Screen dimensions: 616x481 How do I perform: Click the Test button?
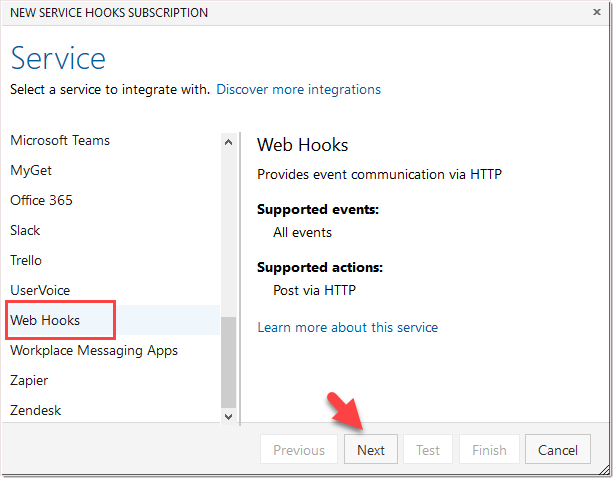(x=428, y=450)
